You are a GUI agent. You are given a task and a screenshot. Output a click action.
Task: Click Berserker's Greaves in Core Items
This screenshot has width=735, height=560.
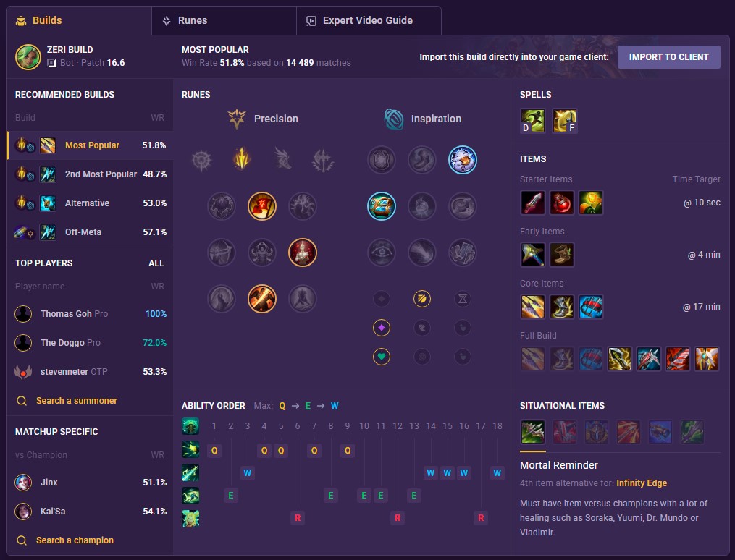pos(561,307)
